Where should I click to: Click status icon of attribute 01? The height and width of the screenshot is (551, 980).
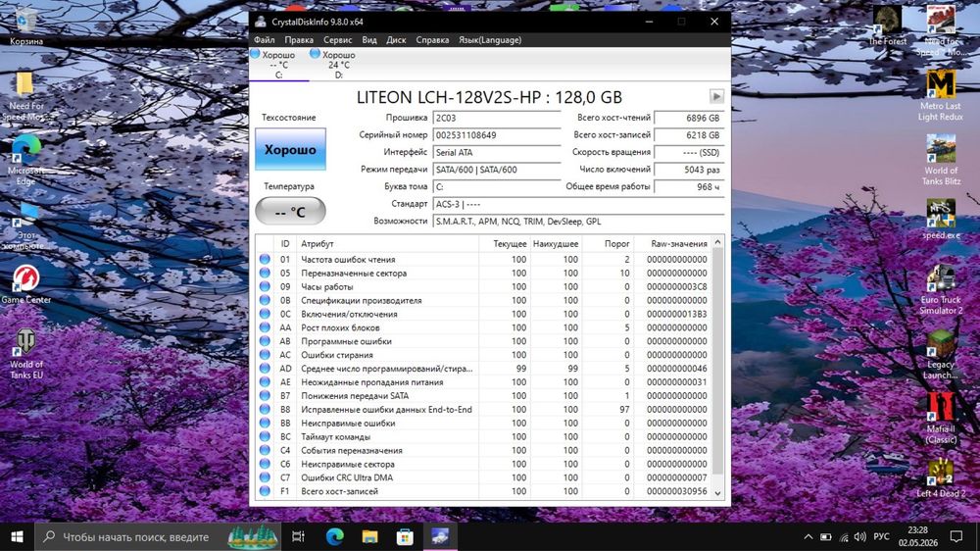coord(265,259)
